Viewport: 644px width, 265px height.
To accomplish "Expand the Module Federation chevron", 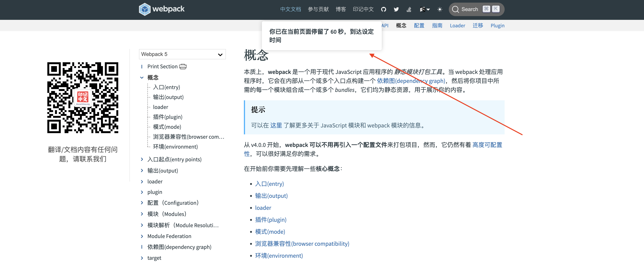I will pyautogui.click(x=142, y=236).
